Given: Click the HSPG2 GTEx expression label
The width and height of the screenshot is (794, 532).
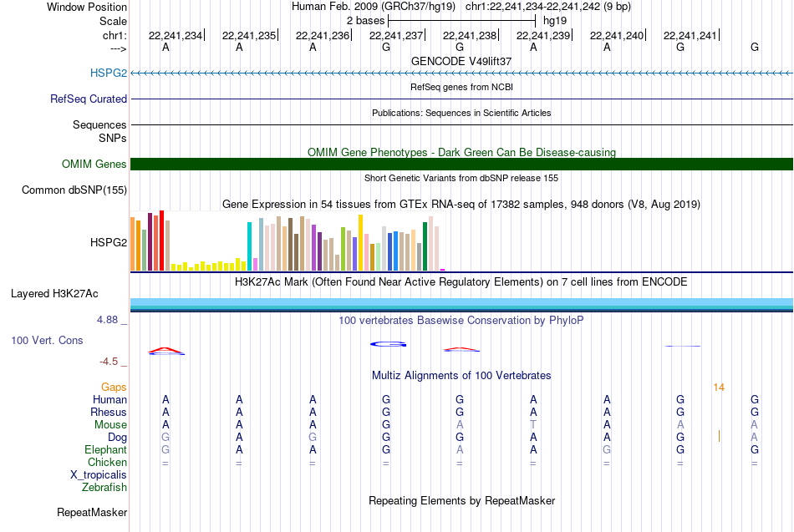Looking at the screenshot, I should (109, 242).
